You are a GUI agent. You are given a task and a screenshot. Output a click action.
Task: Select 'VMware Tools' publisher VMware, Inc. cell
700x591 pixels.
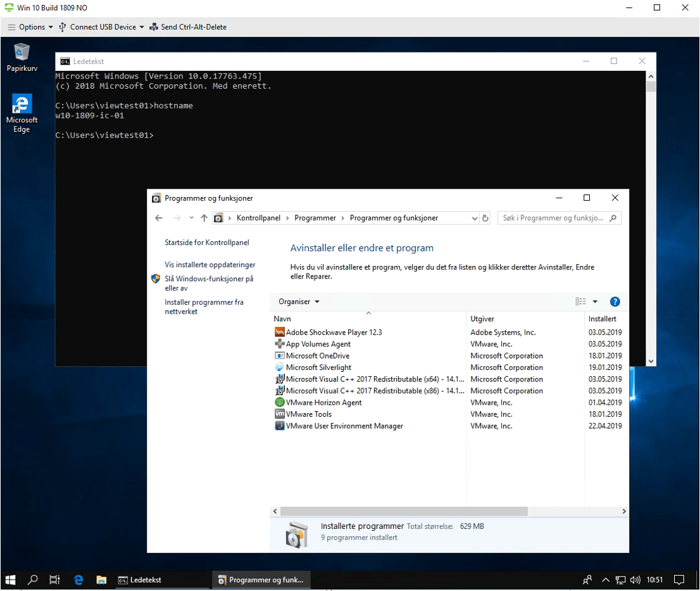[x=491, y=414]
